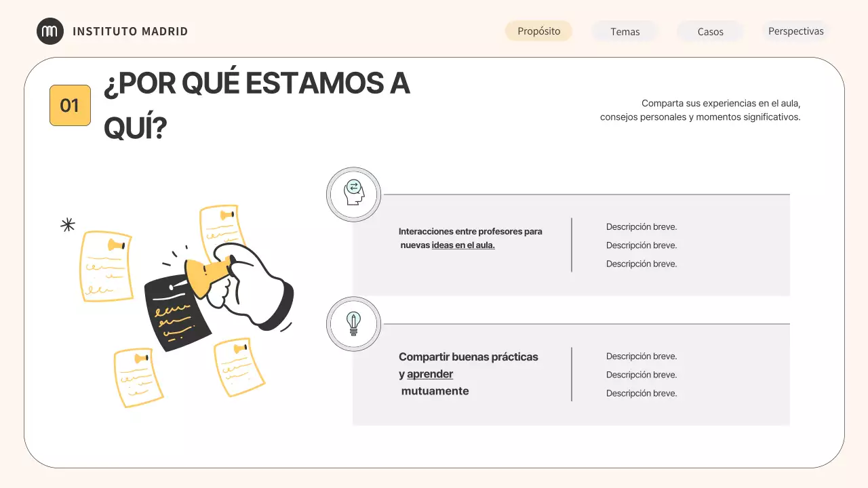Screen dimensions: 868x488
Task: Click the lightbulb icon above the practices section
Action: click(x=353, y=323)
